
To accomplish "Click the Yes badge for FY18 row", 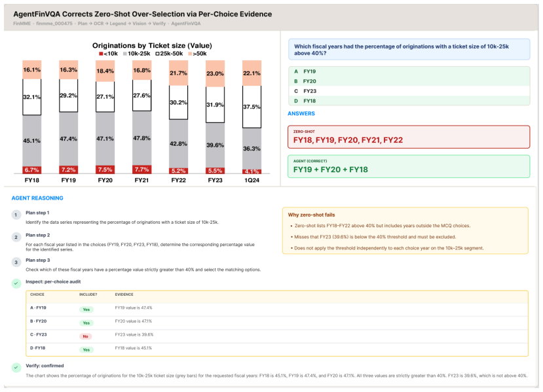I will [x=86, y=350].
